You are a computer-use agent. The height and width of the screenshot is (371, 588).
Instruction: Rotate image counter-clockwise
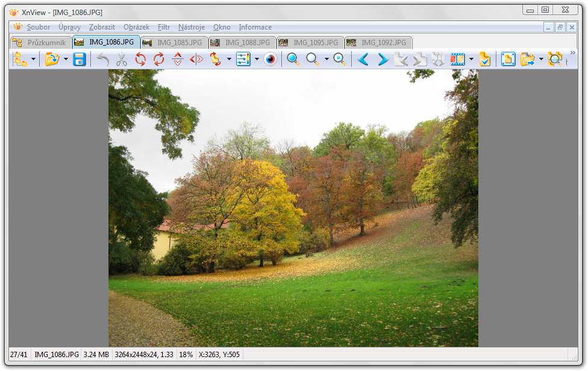(x=140, y=59)
